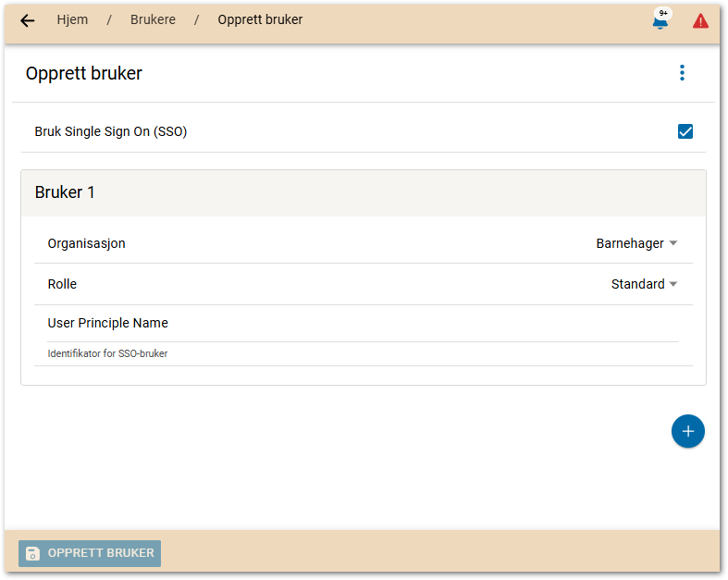Click the back arrow in the header
Viewport: 728px width, 580px height.
[27, 20]
